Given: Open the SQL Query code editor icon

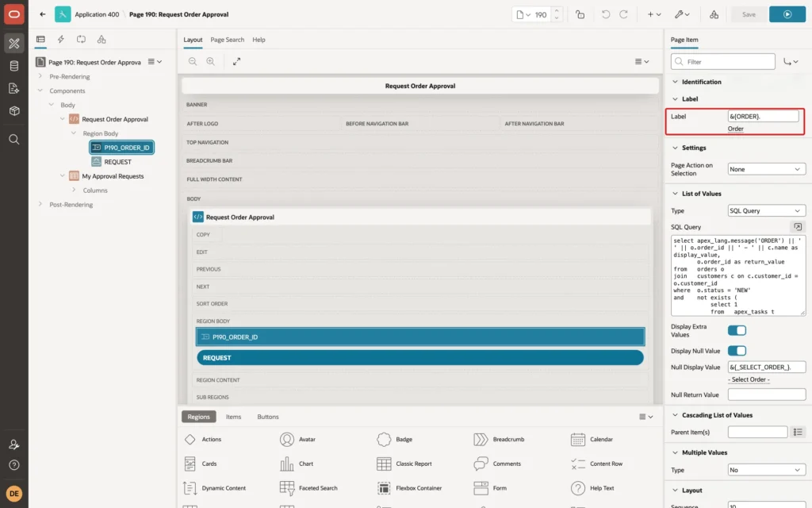Looking at the screenshot, I should tap(798, 226).
